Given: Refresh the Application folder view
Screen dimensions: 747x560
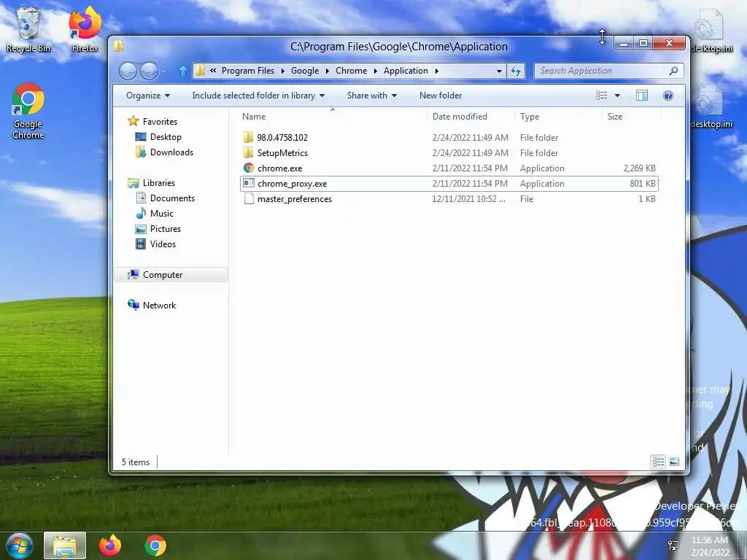Looking at the screenshot, I should point(516,71).
